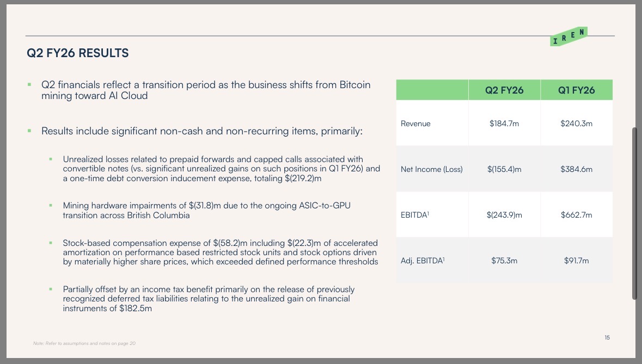The height and width of the screenshot is (364, 642).
Task: Select the Net Income (Loss) row label
Action: click(x=431, y=169)
